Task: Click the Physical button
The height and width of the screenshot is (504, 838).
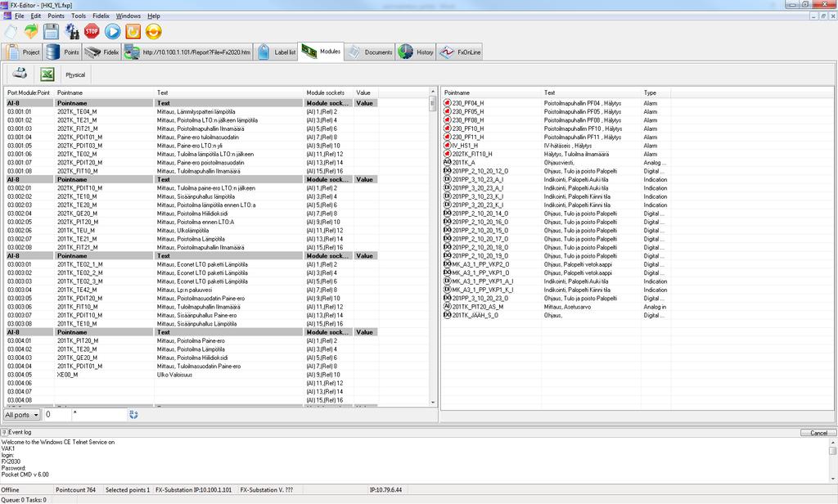Action: [75, 74]
